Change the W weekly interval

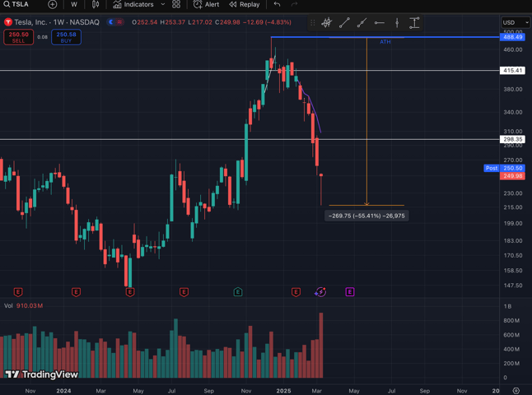tap(74, 4)
